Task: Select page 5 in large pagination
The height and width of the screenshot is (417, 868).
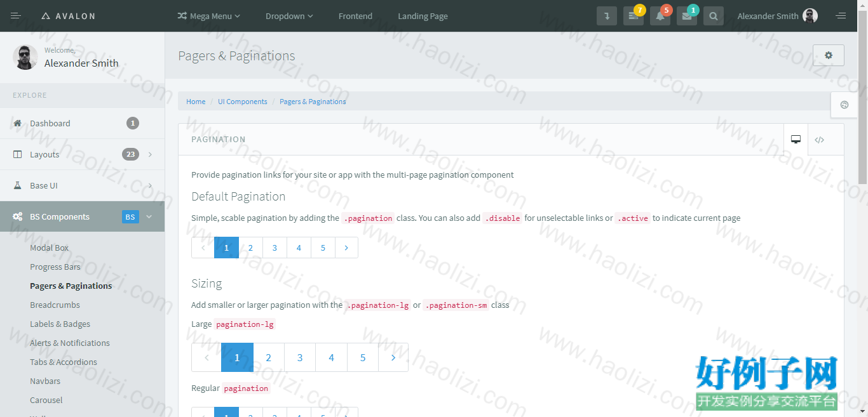Action: click(363, 357)
